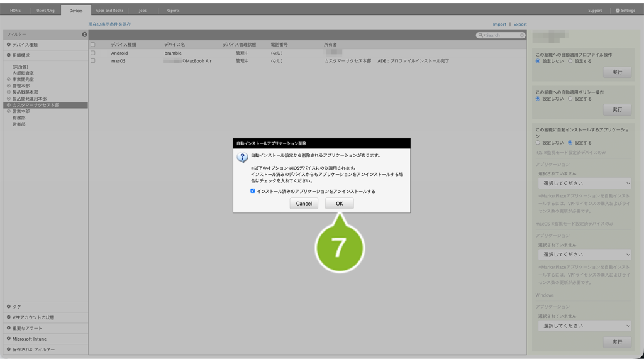
Task: Click 実行 under the Windows application section
Action: (618, 343)
